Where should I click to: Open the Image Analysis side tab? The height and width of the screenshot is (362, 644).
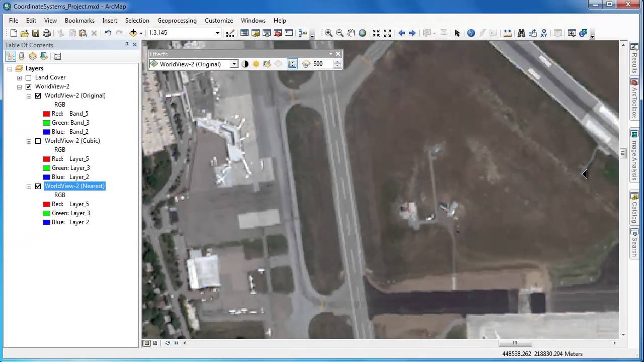[x=634, y=155]
